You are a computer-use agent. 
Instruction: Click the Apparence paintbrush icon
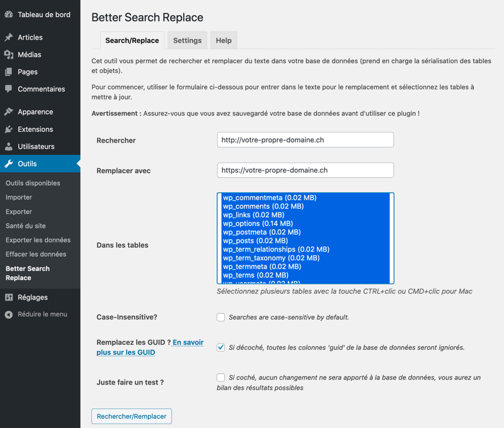(9, 112)
